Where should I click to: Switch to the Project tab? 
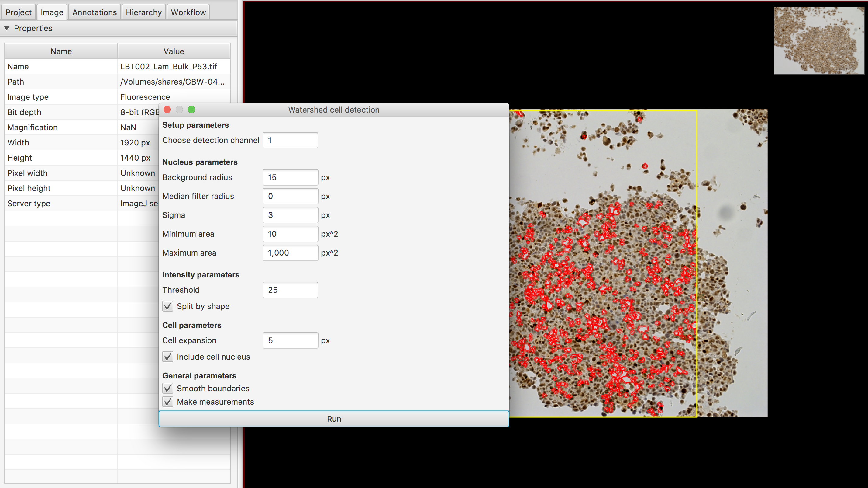[19, 12]
